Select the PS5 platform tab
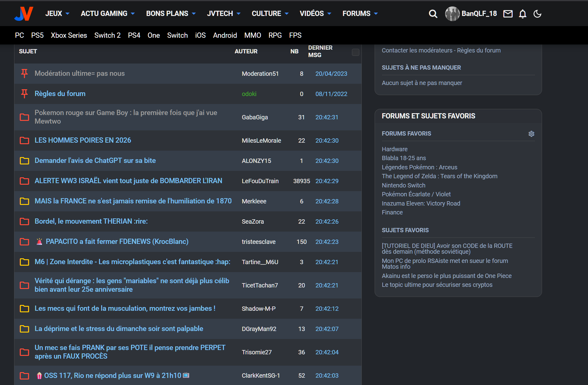Screen dimensions: 588x385 point(37,35)
